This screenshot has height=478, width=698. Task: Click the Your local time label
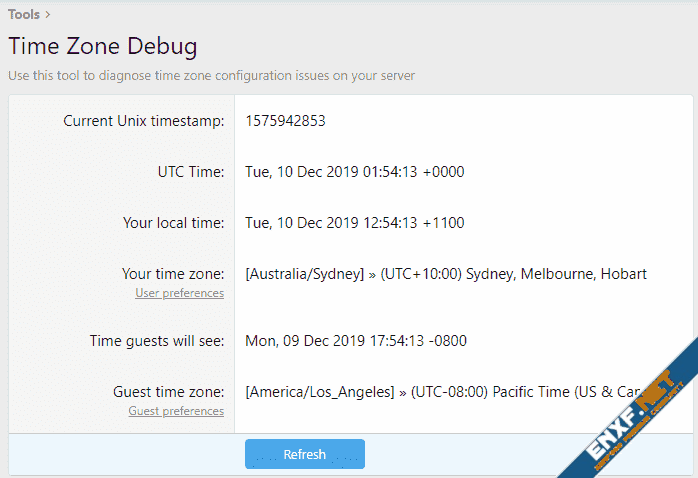(173, 223)
